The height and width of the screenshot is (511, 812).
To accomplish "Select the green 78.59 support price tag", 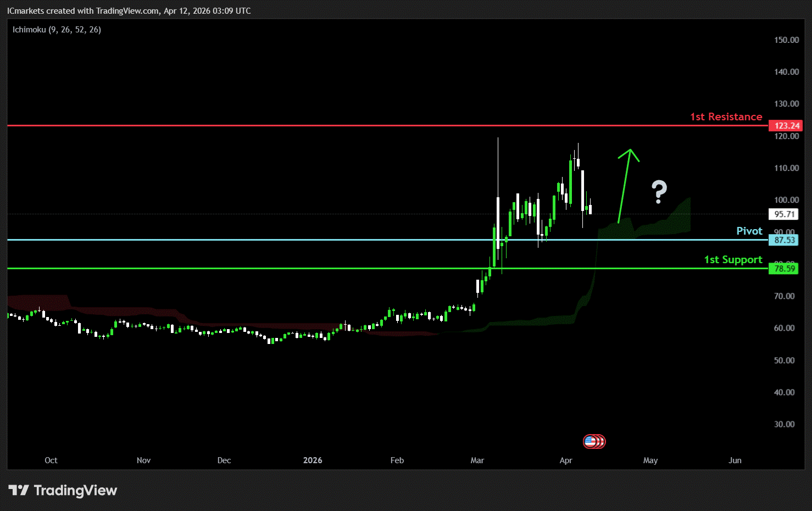I will coord(784,269).
